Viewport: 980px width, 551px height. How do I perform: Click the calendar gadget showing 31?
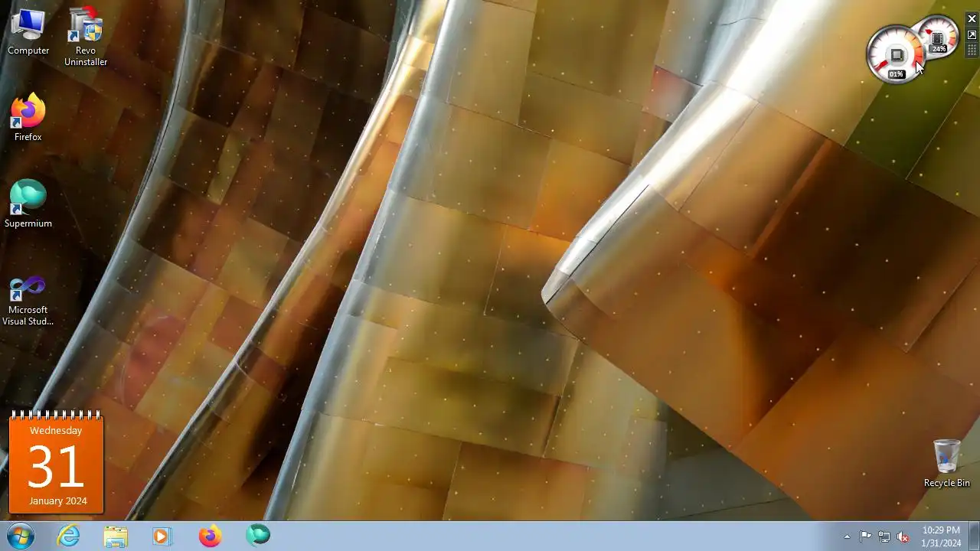(56, 463)
